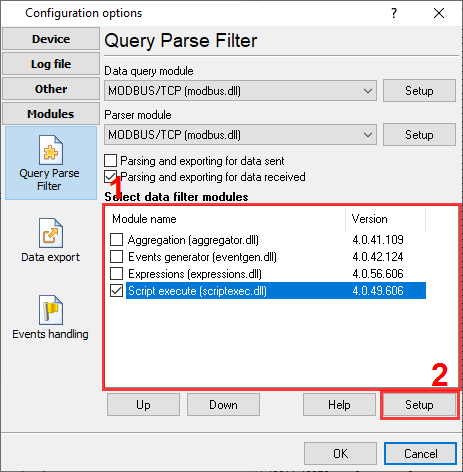Click version 4.0.41.109 cell
The height and width of the screenshot is (472, 463).
[378, 240]
